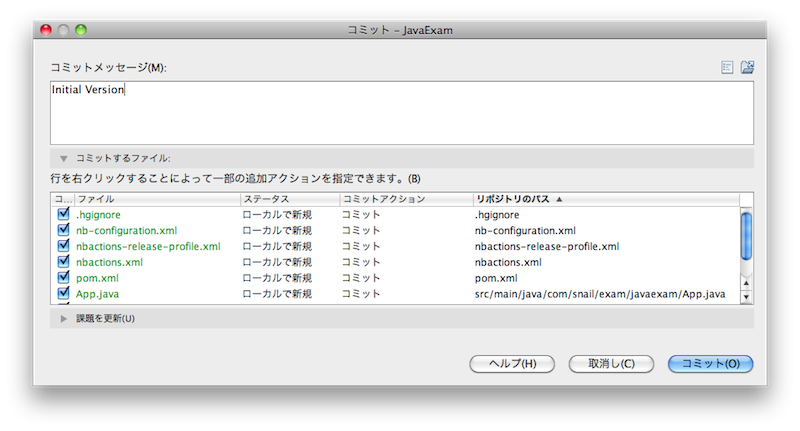Collapse the コミットするファイル section
Image resolution: width=800 pixels, height=431 pixels.
[63, 158]
